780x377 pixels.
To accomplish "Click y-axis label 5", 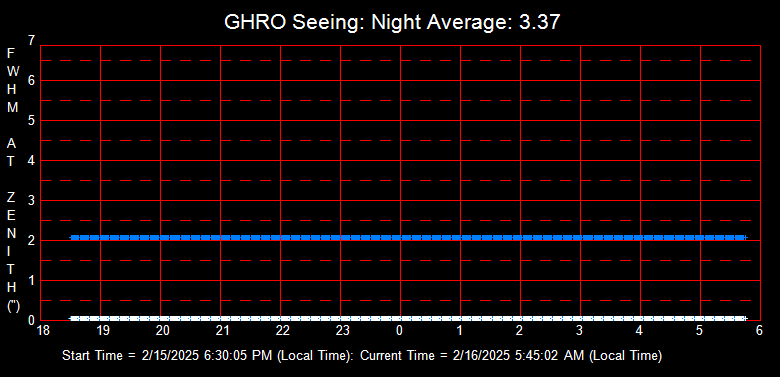I will pyautogui.click(x=32, y=120).
